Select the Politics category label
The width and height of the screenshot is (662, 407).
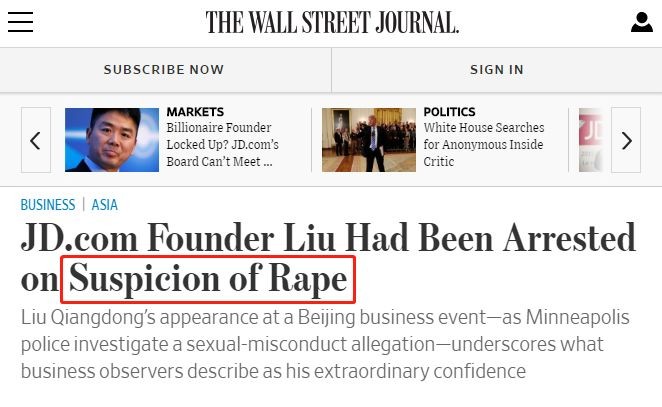[449, 112]
